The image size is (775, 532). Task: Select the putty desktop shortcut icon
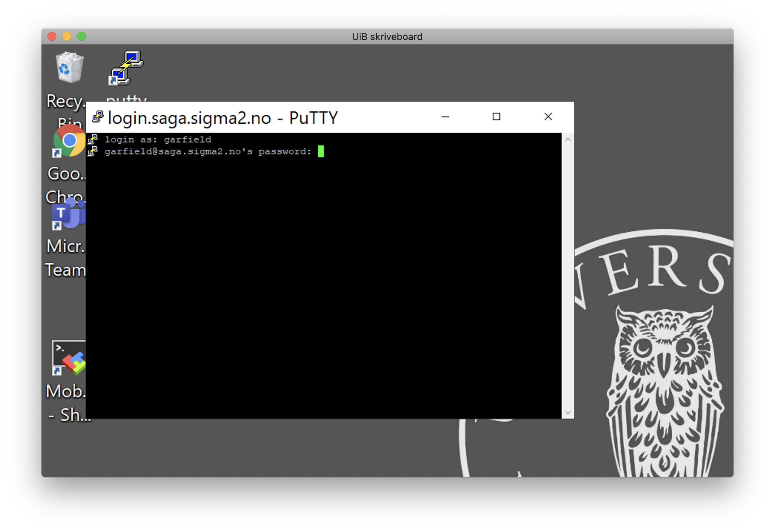click(x=126, y=68)
